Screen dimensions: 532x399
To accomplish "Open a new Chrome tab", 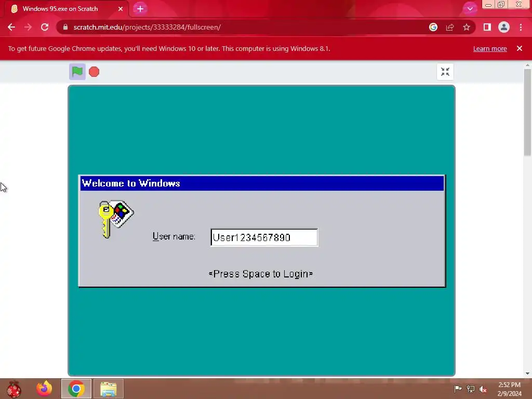I will [140, 9].
